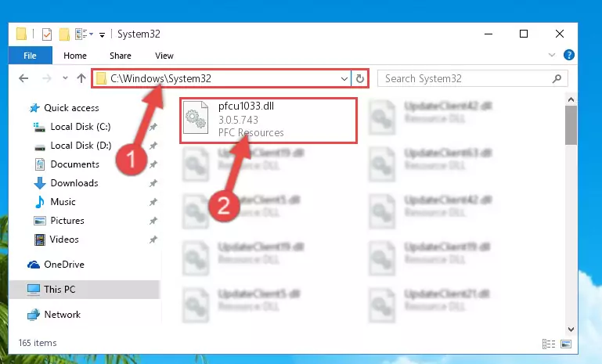The width and height of the screenshot is (602, 364).
Task: Click the search magnifier icon
Action: click(557, 79)
